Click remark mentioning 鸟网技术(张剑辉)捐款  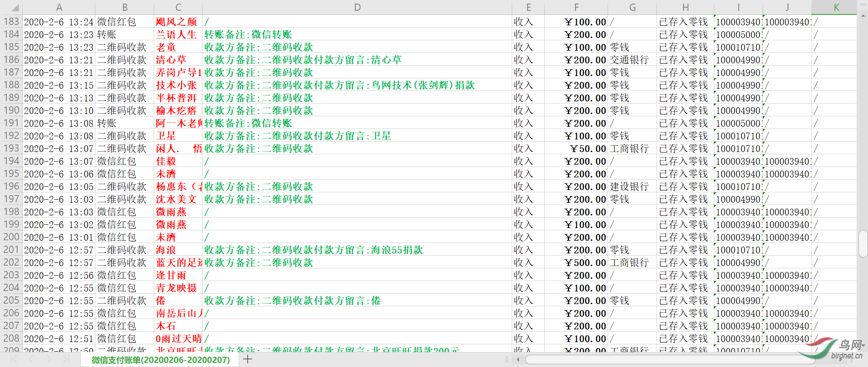tap(357, 85)
